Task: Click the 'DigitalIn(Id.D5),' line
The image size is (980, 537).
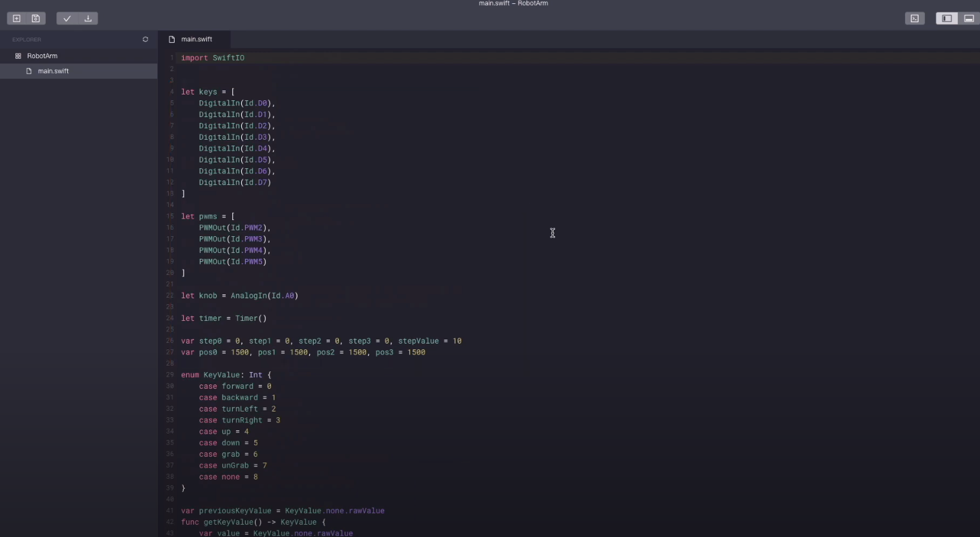Action: pos(237,160)
